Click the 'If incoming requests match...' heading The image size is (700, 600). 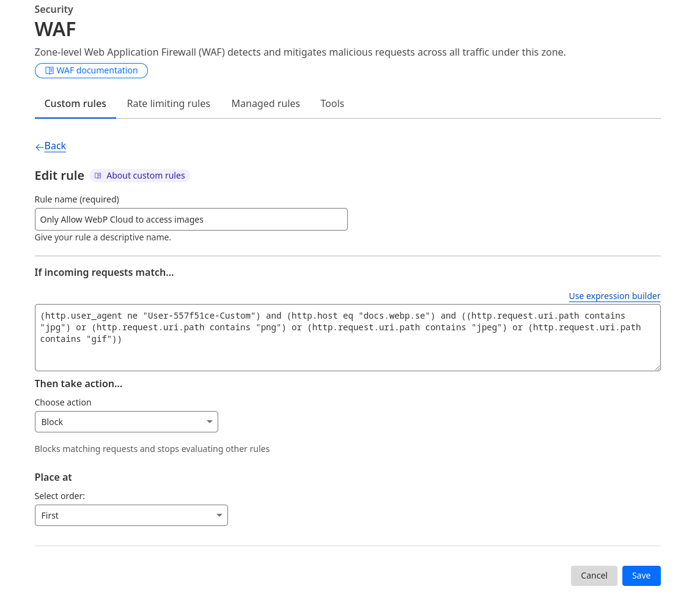click(x=104, y=273)
